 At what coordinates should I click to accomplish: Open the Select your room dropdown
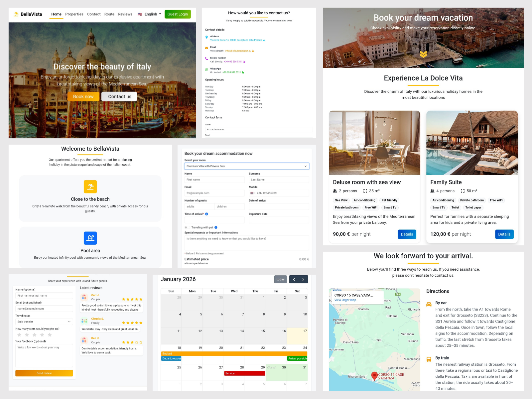(246, 166)
